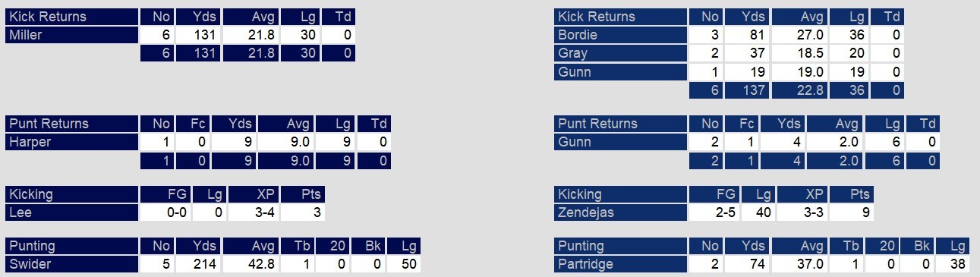
Task: Click Gunn in right Kick Returns
Action: [621, 72]
